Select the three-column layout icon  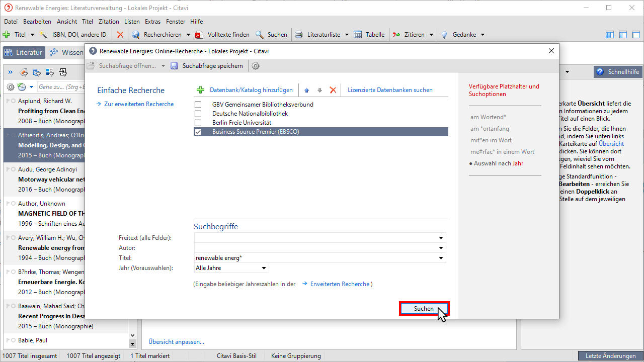610,35
